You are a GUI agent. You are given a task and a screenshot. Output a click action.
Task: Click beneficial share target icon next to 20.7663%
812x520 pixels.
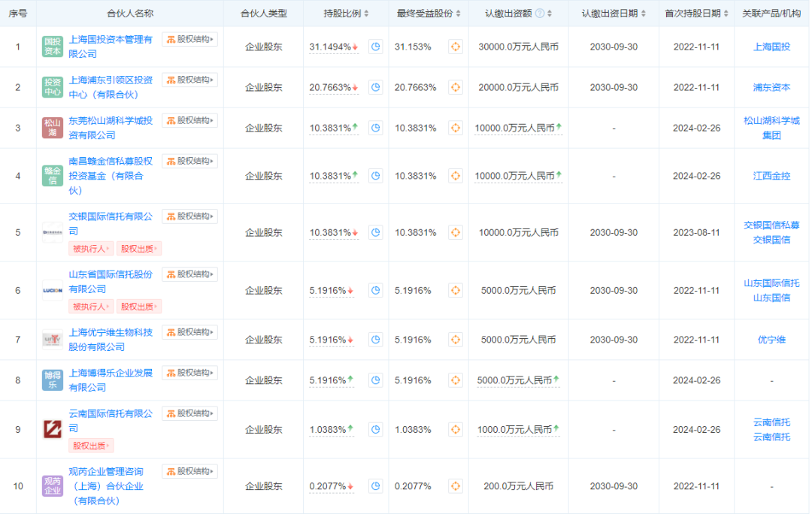(x=456, y=87)
